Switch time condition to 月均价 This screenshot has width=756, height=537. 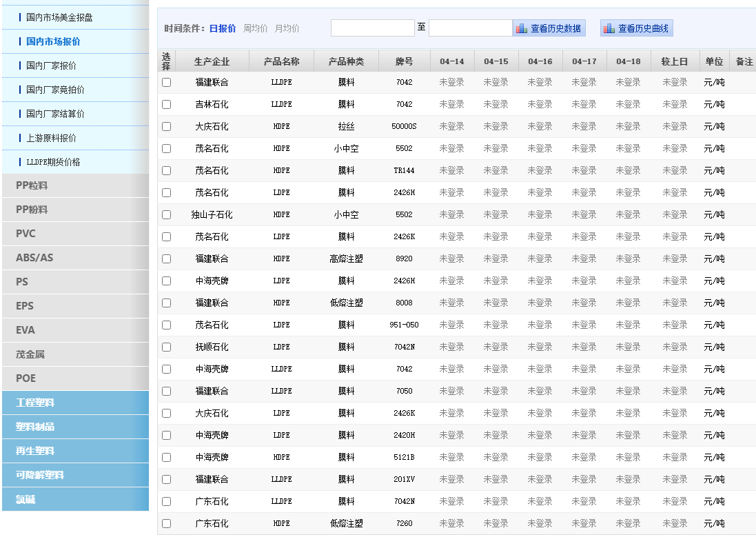[x=287, y=28]
